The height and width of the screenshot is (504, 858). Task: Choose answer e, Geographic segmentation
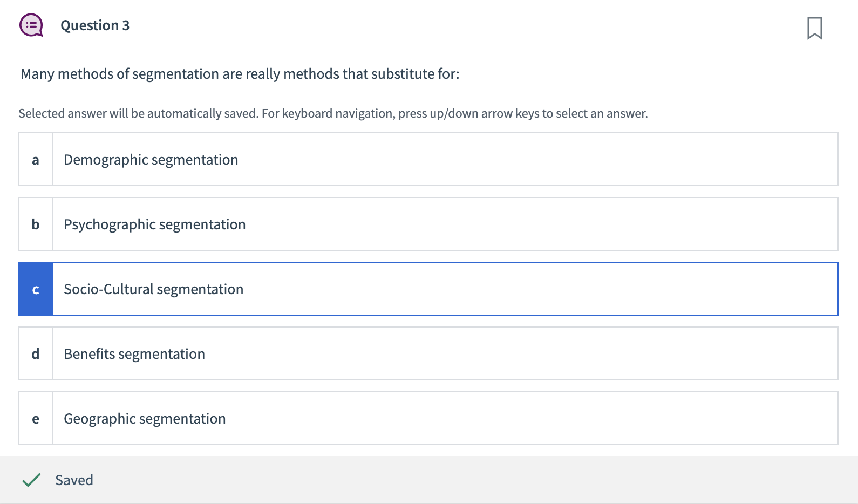coord(428,418)
